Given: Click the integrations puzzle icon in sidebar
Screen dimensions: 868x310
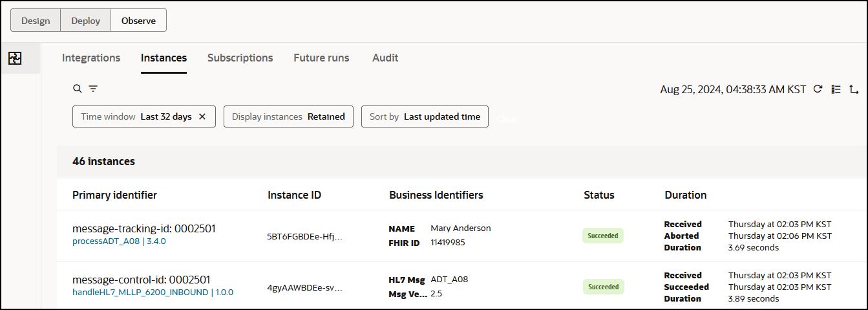Looking at the screenshot, I should pos(15,58).
